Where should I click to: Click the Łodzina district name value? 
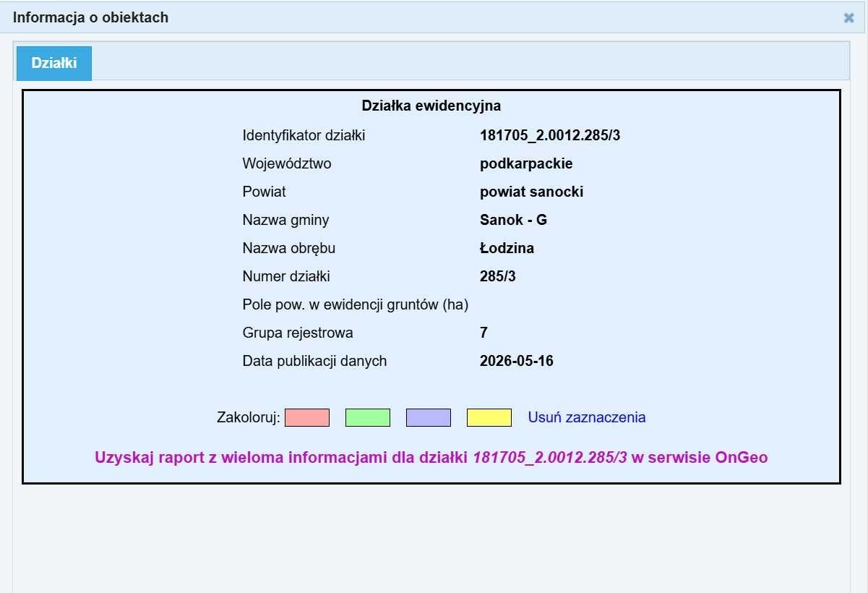tap(507, 248)
